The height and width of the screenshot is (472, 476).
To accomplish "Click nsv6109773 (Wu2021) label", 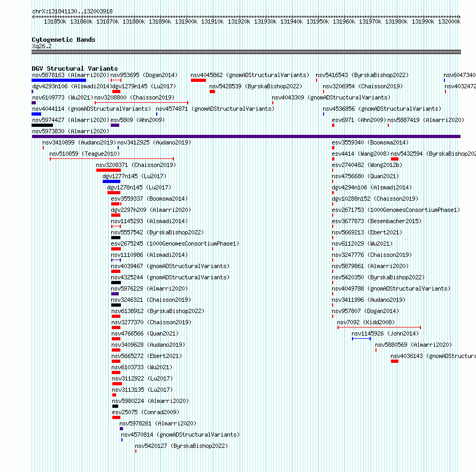I will point(63,97).
